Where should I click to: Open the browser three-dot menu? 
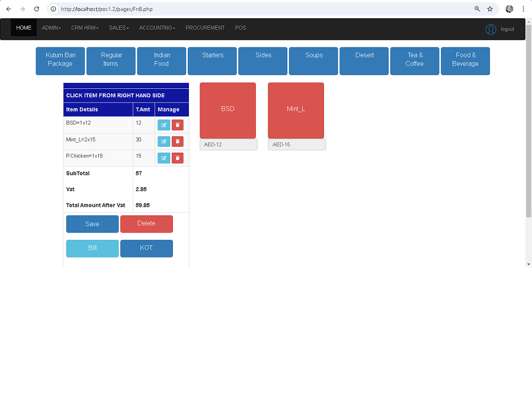click(x=523, y=9)
